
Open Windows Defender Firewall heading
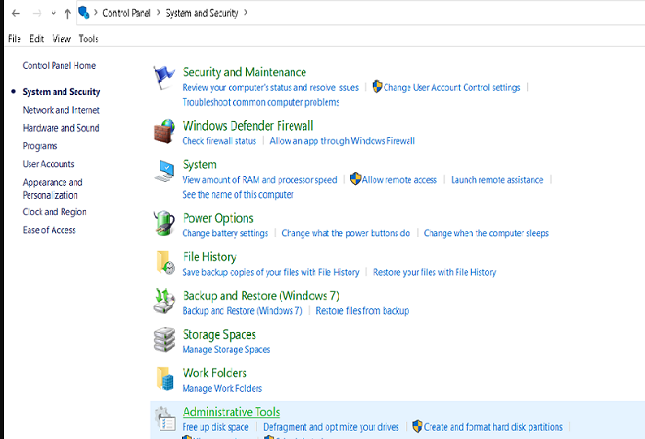[x=248, y=126]
